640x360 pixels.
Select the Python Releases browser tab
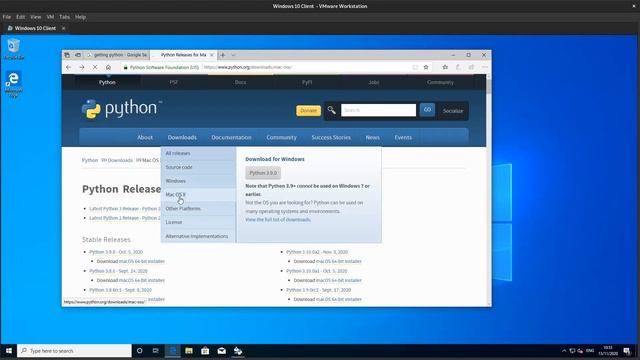[x=183, y=55]
